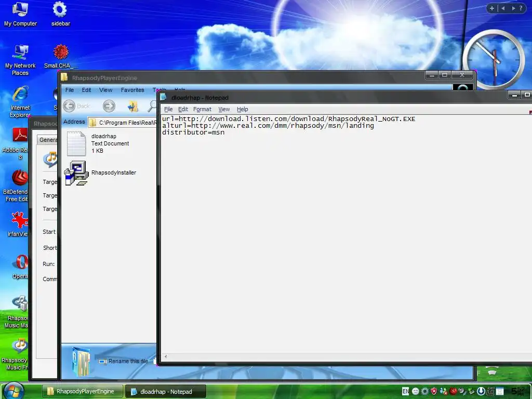Image resolution: width=532 pixels, height=399 pixels.
Task: Open the explorer Favorites menu
Action: [132, 90]
